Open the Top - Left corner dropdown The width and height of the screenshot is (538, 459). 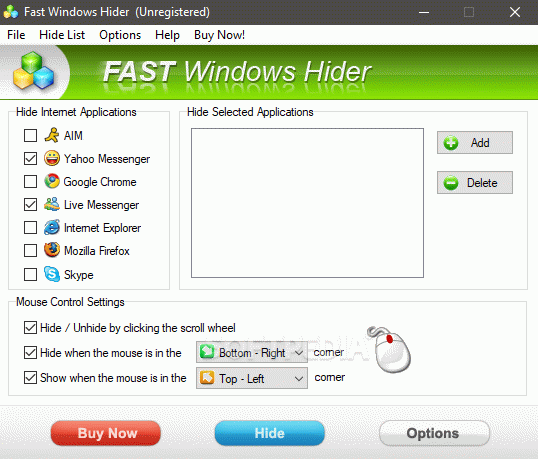coord(252,378)
